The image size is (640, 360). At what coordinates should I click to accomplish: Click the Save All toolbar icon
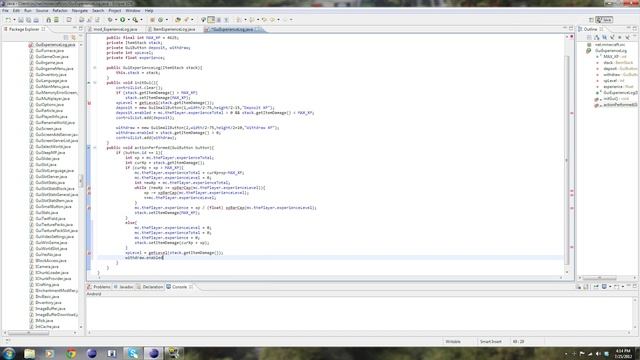pyautogui.click(x=29, y=20)
